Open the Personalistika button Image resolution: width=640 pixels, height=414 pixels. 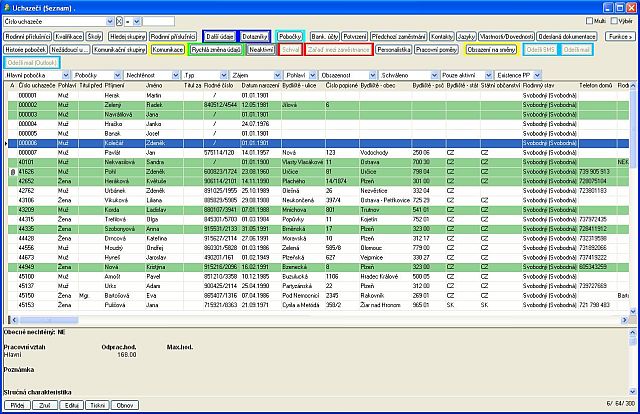tap(393, 50)
